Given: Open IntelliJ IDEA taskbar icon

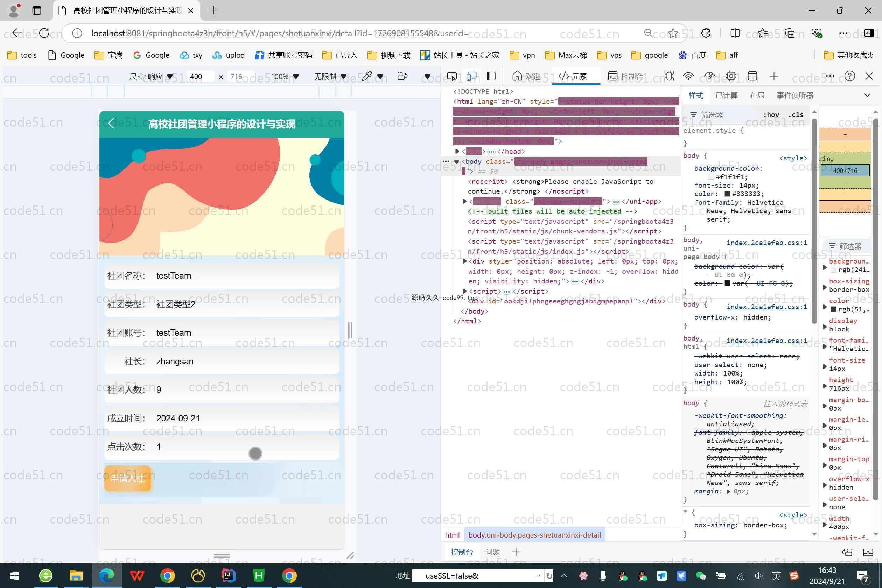Looking at the screenshot, I should tap(228, 576).
